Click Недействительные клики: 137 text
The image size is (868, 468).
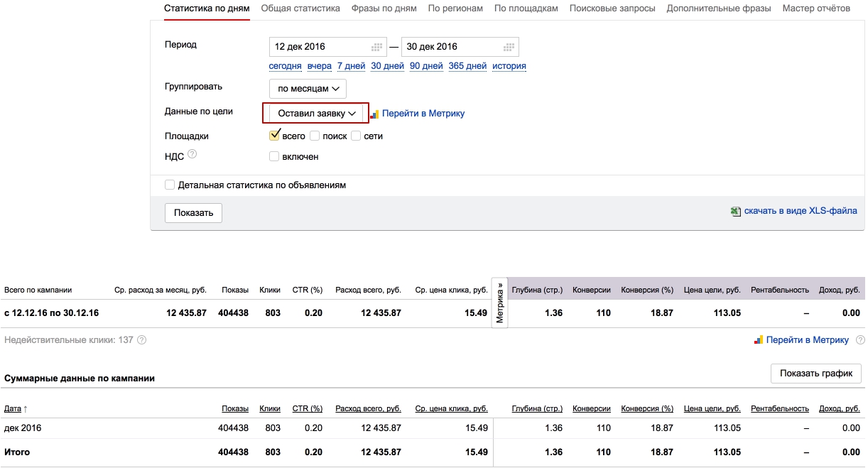tap(69, 340)
